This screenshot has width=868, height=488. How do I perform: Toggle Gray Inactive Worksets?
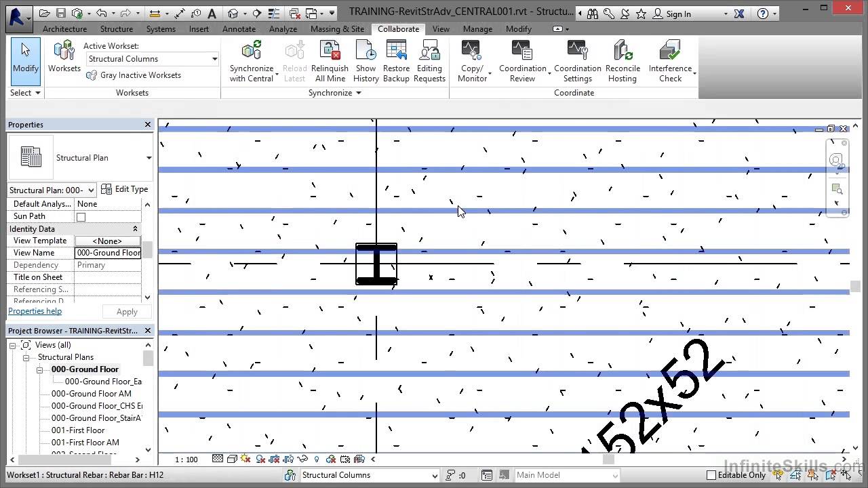[134, 75]
